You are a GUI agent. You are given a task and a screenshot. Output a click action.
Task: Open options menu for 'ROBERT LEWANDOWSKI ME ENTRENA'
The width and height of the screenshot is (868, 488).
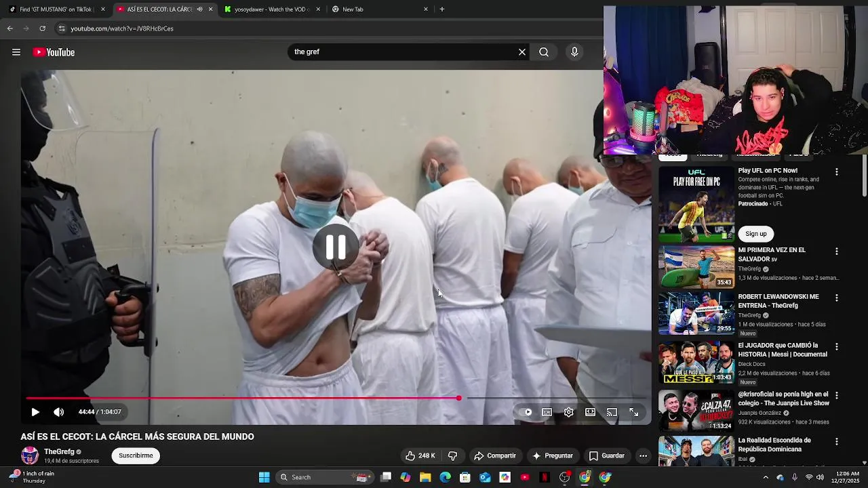[837, 298]
